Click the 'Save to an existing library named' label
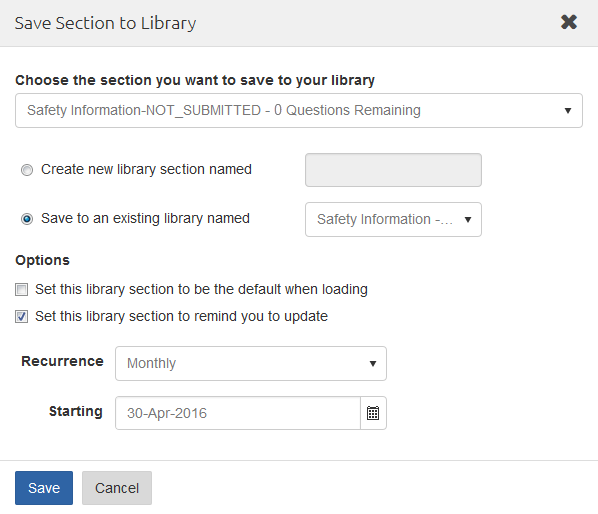Viewport: 598px width, 514px height. pyautogui.click(x=145, y=218)
